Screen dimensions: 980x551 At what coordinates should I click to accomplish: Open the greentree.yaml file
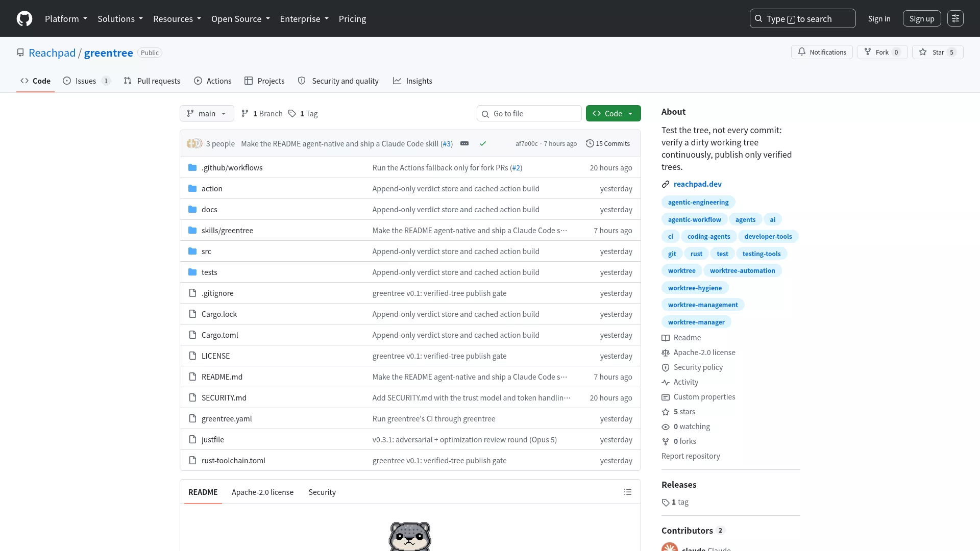pos(227,418)
